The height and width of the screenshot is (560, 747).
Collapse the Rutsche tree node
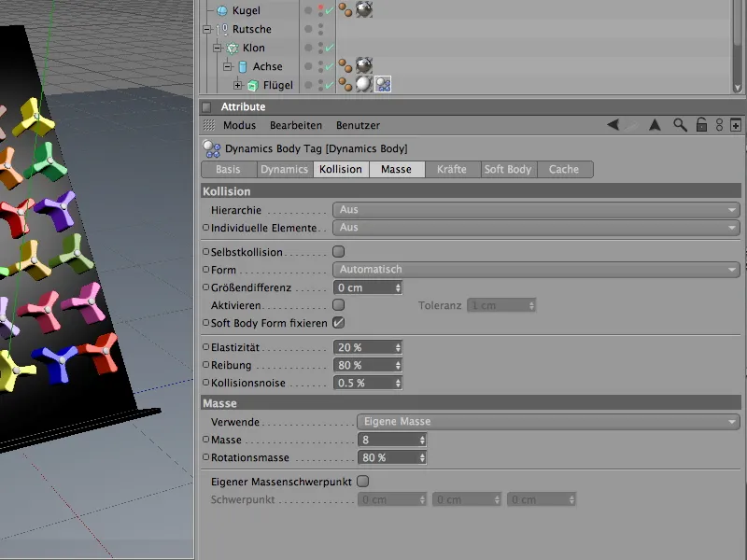point(206,30)
